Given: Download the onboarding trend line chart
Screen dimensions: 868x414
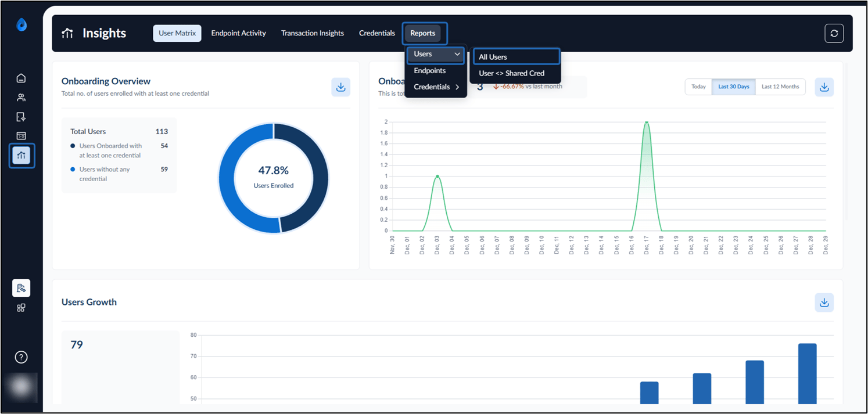Looking at the screenshot, I should pyautogui.click(x=824, y=87).
